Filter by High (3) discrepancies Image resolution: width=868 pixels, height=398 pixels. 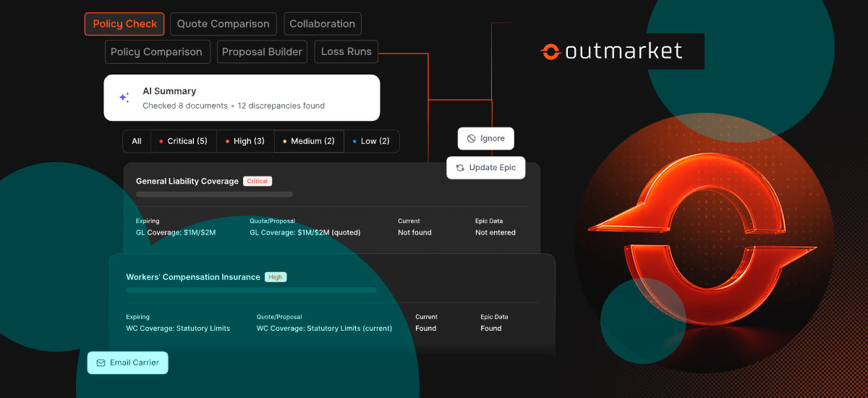click(246, 141)
